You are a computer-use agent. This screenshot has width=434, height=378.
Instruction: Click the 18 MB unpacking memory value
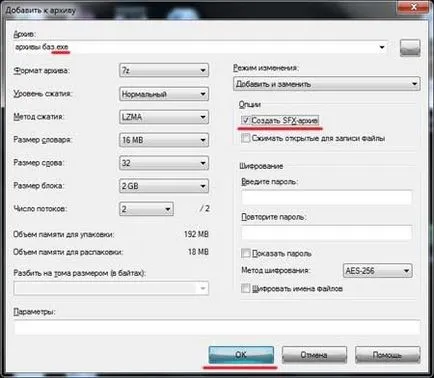click(x=198, y=252)
